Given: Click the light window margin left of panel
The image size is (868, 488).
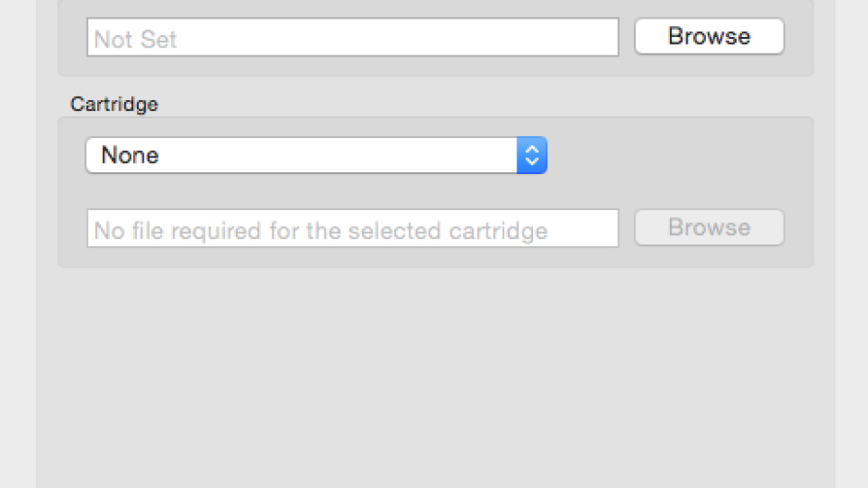Looking at the screenshot, I should coord(19,244).
